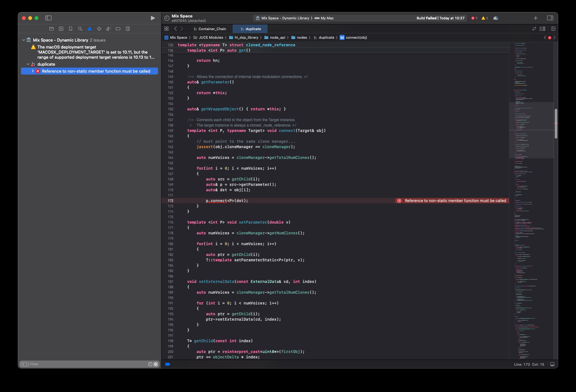The height and width of the screenshot is (392, 576).
Task: Jump to previous issue arrow
Action: tap(545, 37)
